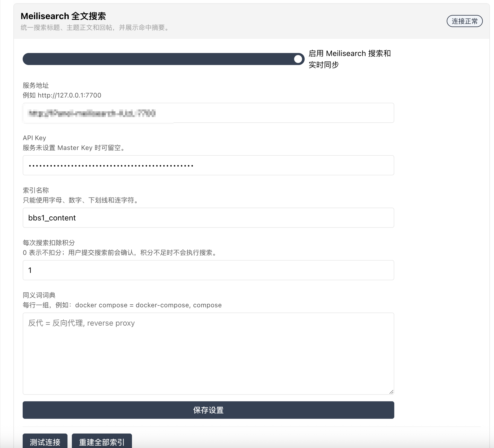Click the 例如 http://127.0.0.1:7700 hint text
494x448 pixels.
click(62, 95)
